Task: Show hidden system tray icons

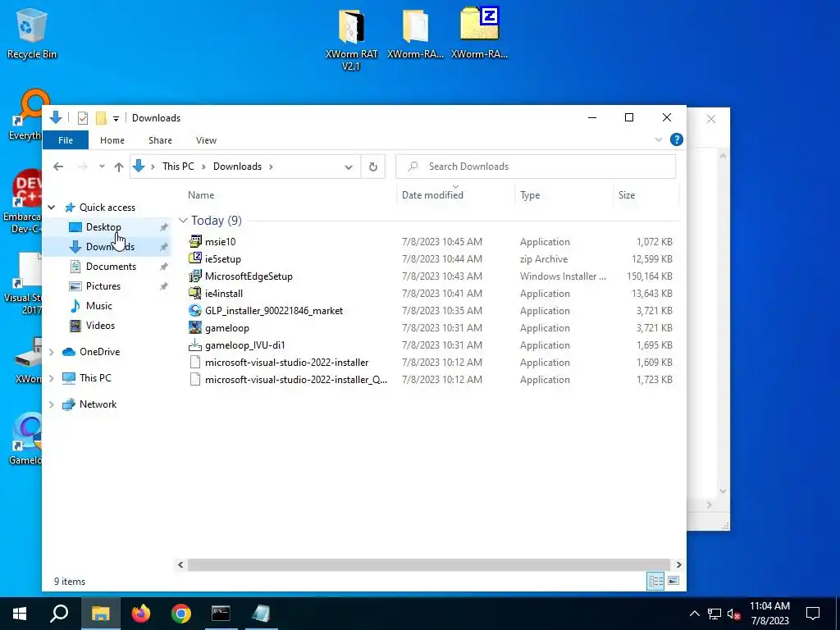Action: tap(694, 614)
